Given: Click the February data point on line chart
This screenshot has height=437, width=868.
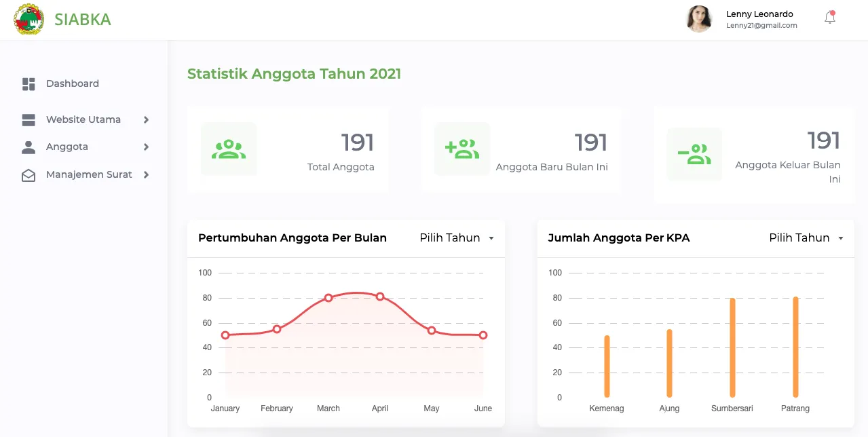Looking at the screenshot, I should pos(277,329).
